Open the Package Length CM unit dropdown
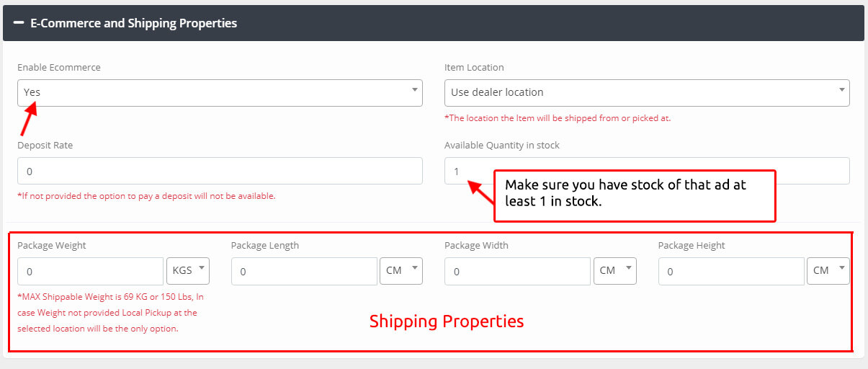Image resolution: width=868 pixels, height=369 pixels. click(401, 271)
